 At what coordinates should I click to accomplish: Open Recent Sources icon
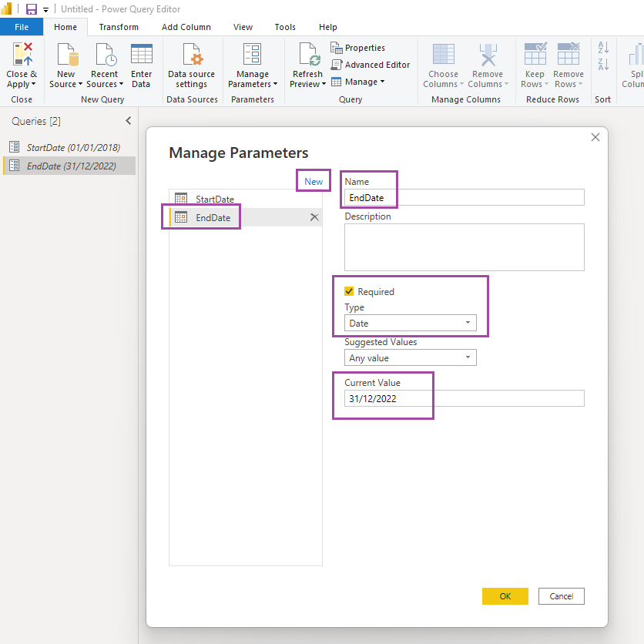[x=106, y=54]
